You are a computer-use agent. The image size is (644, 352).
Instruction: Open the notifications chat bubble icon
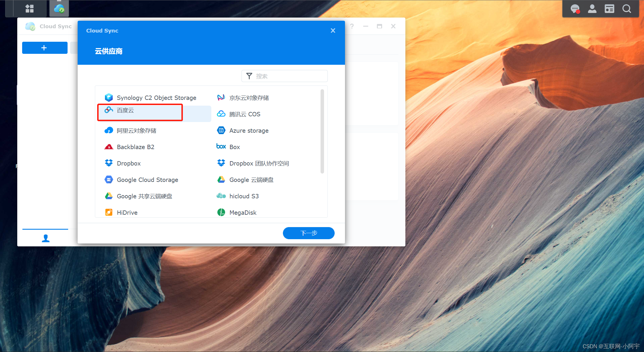(x=575, y=9)
